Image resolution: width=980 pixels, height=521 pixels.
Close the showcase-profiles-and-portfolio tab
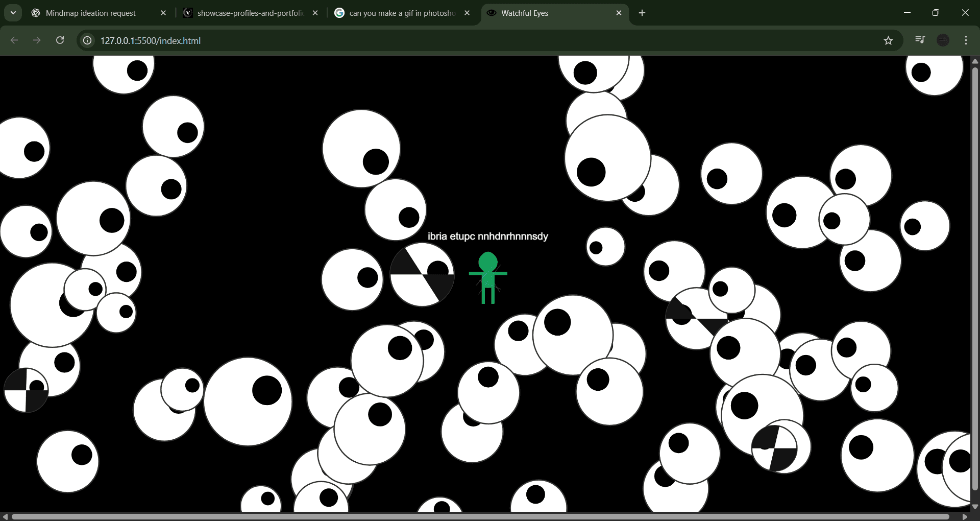point(315,13)
